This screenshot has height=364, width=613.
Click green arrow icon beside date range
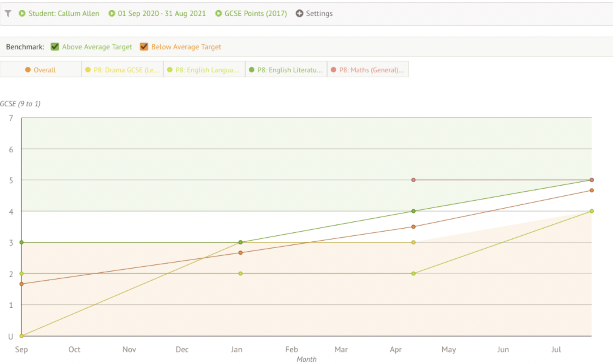[112, 13]
